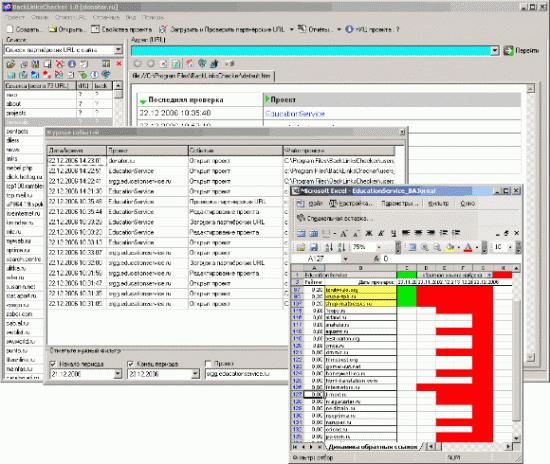
Task: Click the Создать new project toolbar icon
Action: pos(10,29)
